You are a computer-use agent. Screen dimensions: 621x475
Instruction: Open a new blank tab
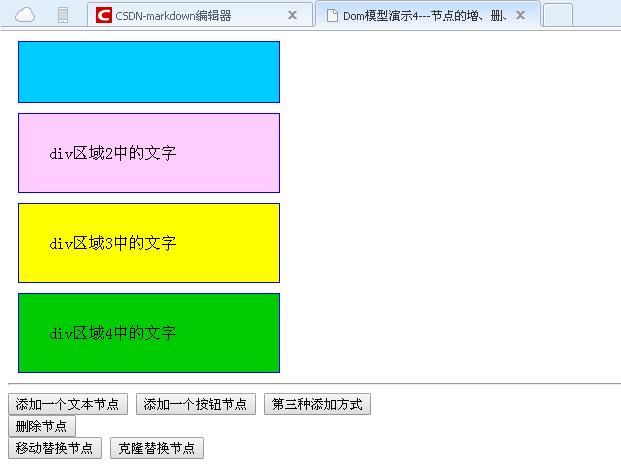(x=558, y=15)
